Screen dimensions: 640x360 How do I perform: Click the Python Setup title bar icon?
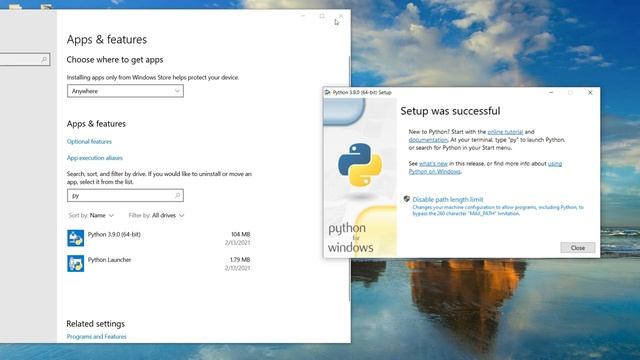point(327,93)
